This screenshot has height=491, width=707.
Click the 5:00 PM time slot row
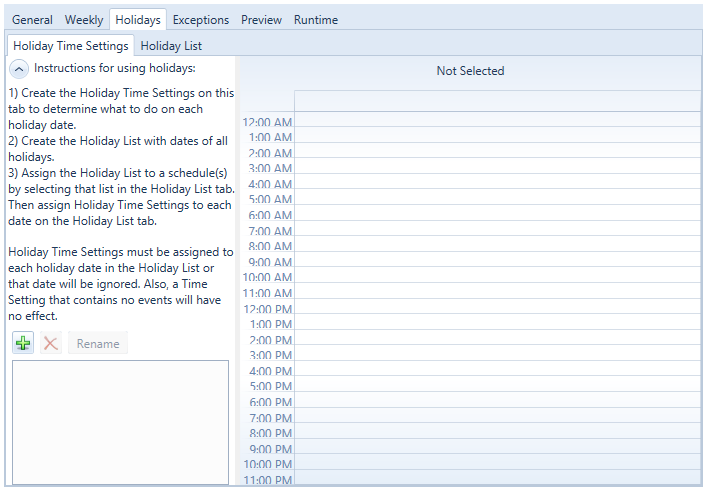497,384
